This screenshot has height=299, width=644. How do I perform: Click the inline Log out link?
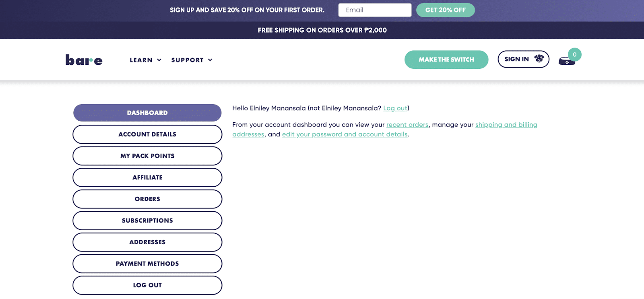[x=395, y=108]
